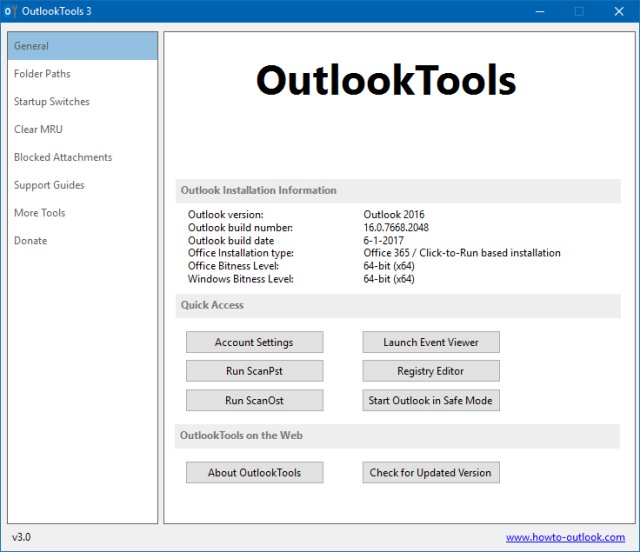Click the Outlook Installation Information header
This screenshot has height=552, width=640.
(398, 191)
